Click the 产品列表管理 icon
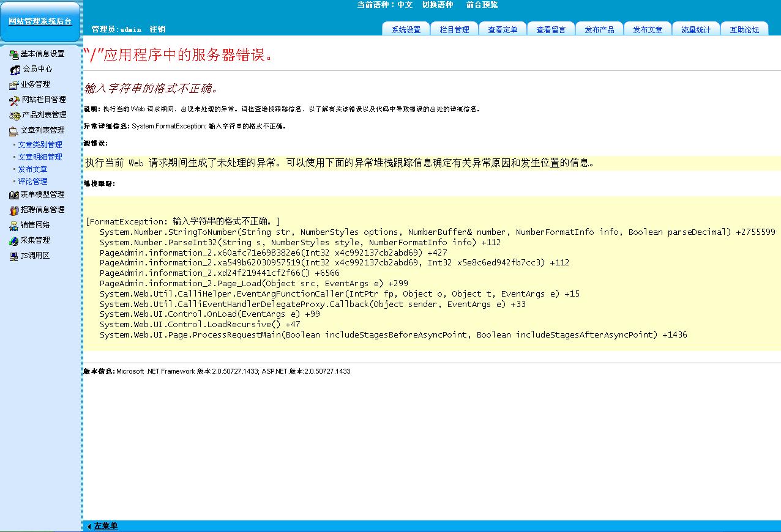 pos(15,115)
